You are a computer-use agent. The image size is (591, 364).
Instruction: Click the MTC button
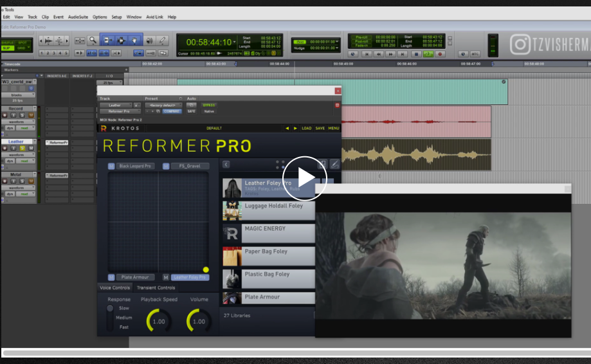click(475, 54)
